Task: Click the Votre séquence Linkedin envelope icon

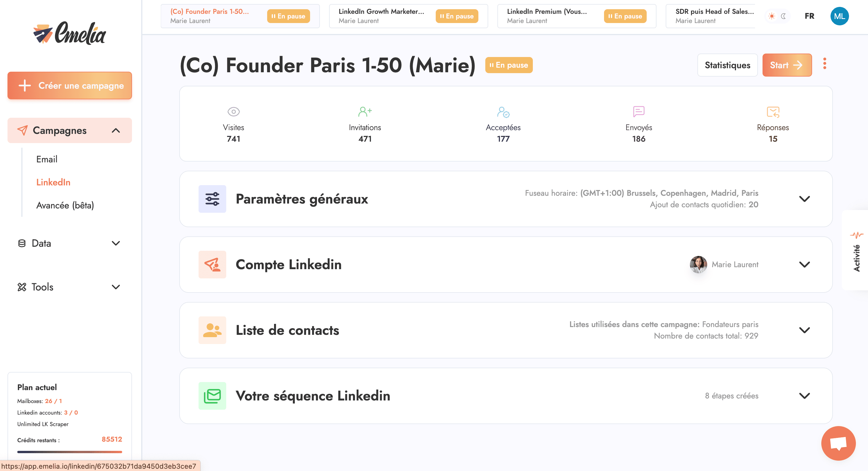Action: click(x=212, y=396)
